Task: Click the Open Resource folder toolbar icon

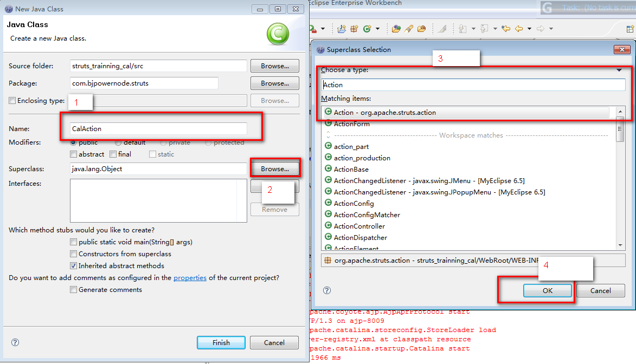Action: (x=422, y=29)
